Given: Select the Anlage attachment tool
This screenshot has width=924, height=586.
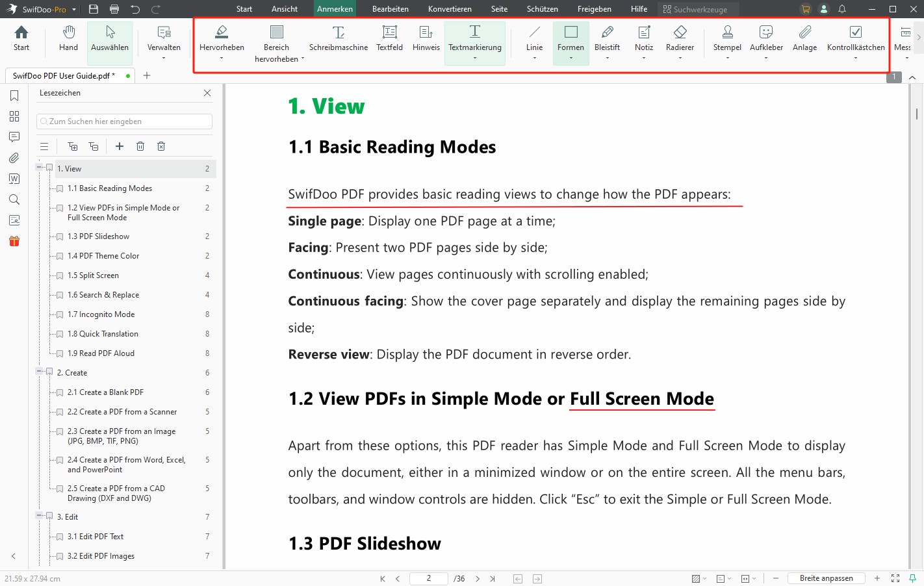Looking at the screenshot, I should [804, 38].
